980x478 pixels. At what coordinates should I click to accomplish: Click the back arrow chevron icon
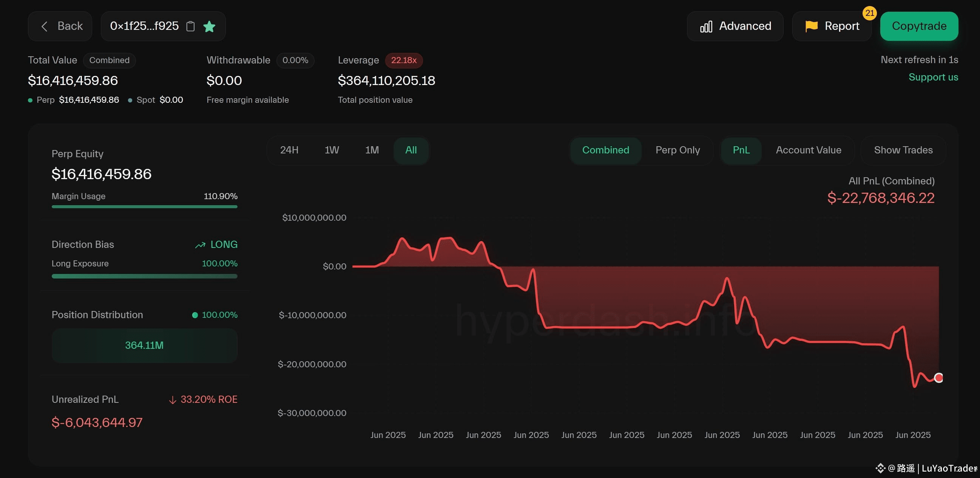pos(45,26)
